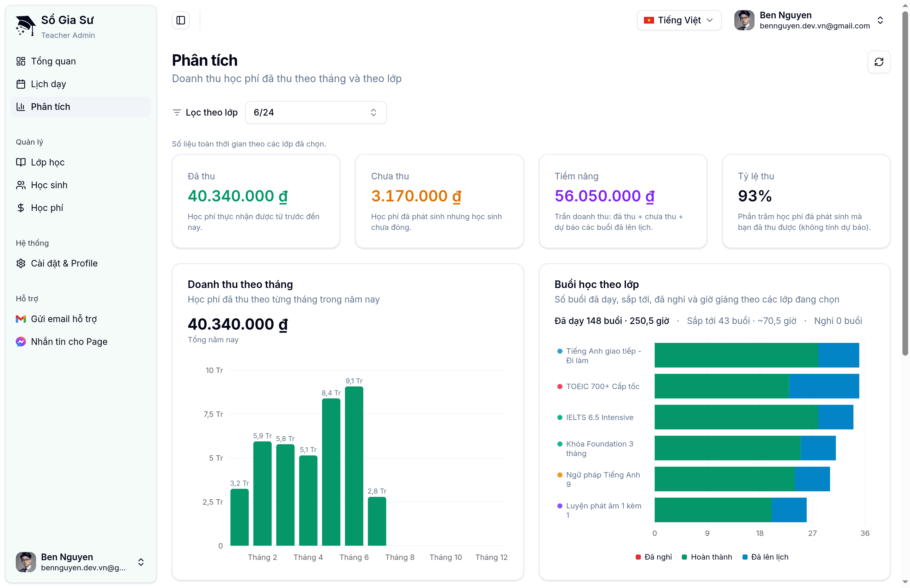Screen dimensions: 910x588
Task: Open Lớp học menu item
Action: [81, 162]
